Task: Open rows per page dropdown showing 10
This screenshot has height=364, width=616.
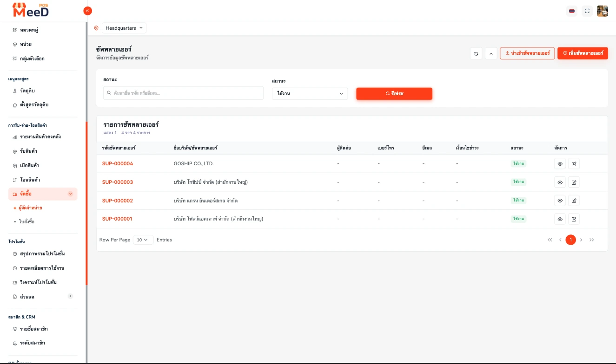Action: click(143, 240)
